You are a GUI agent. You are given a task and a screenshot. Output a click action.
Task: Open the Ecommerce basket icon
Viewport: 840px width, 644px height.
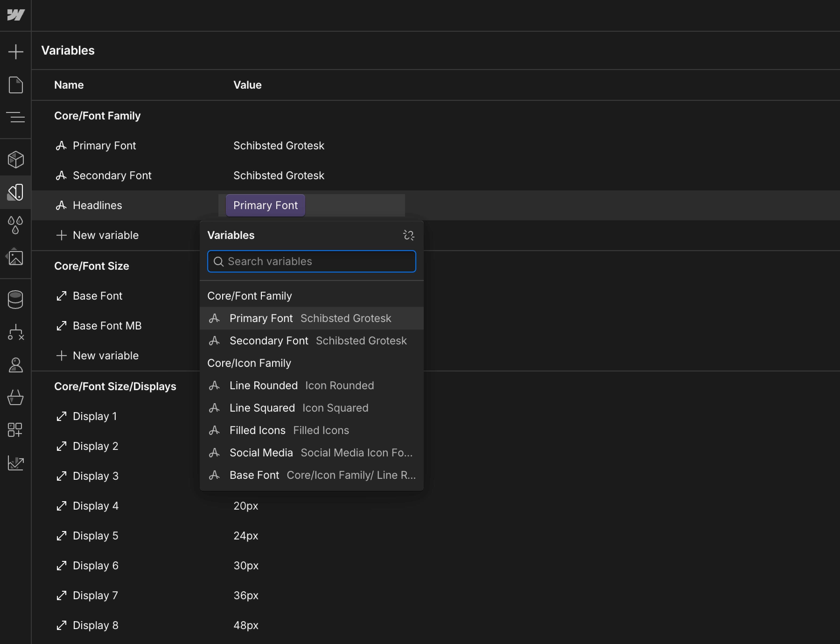pos(15,398)
